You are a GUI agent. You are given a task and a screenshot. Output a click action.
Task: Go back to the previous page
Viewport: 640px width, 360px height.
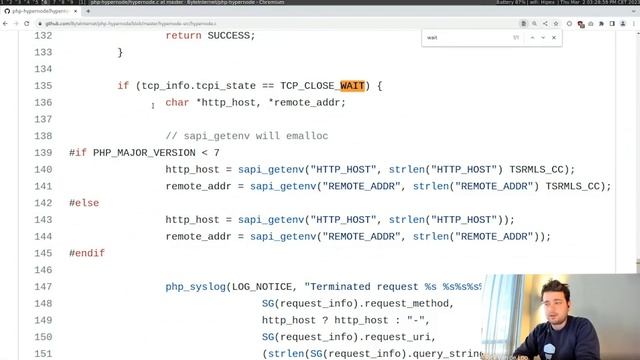click(5, 24)
